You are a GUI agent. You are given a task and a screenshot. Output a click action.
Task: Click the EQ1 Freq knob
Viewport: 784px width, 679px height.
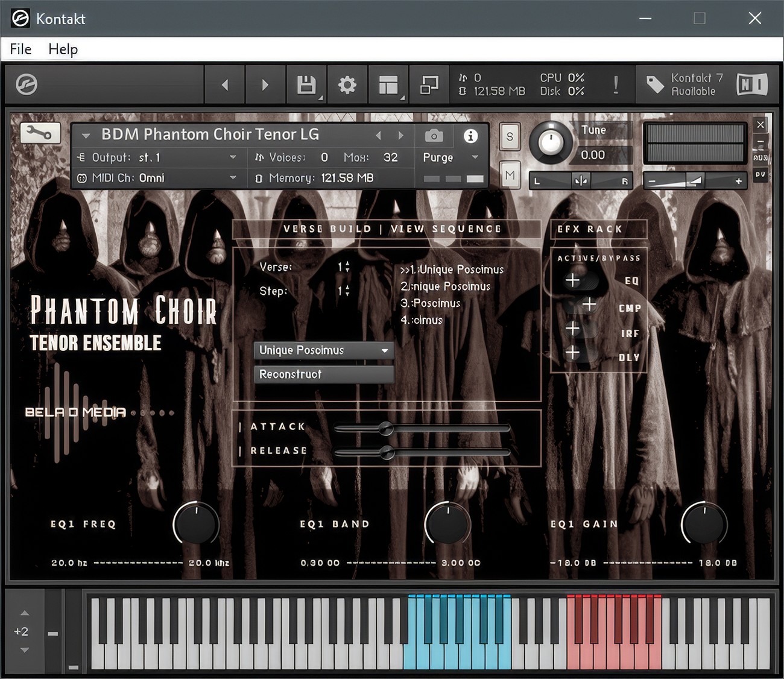point(196,524)
